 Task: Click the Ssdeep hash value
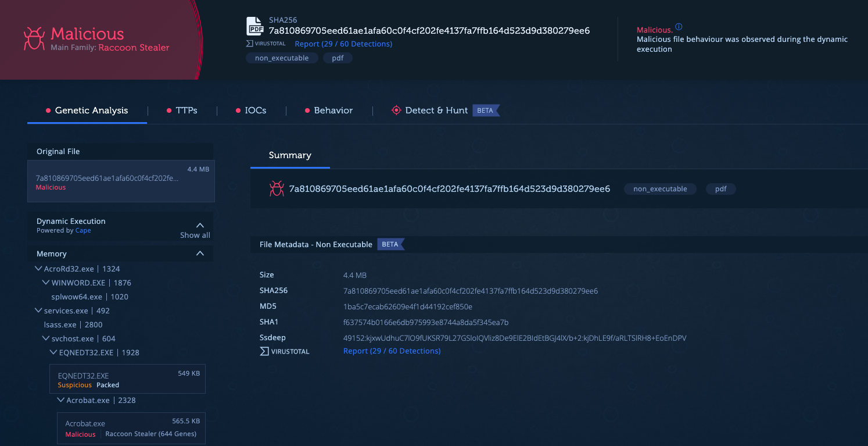(x=515, y=338)
